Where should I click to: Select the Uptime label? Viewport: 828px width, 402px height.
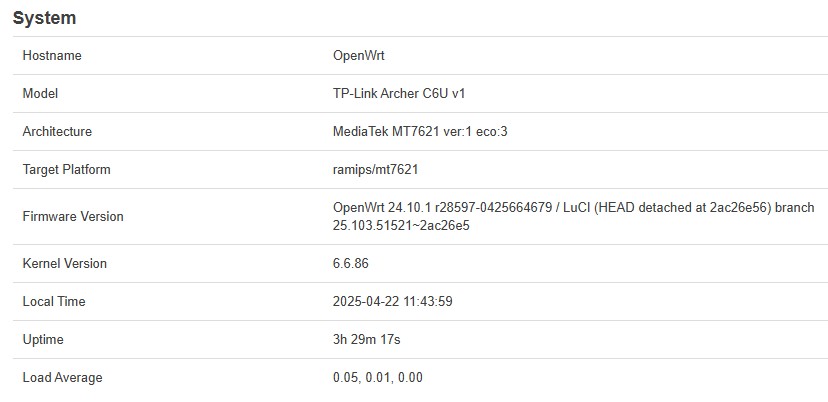pos(43,339)
